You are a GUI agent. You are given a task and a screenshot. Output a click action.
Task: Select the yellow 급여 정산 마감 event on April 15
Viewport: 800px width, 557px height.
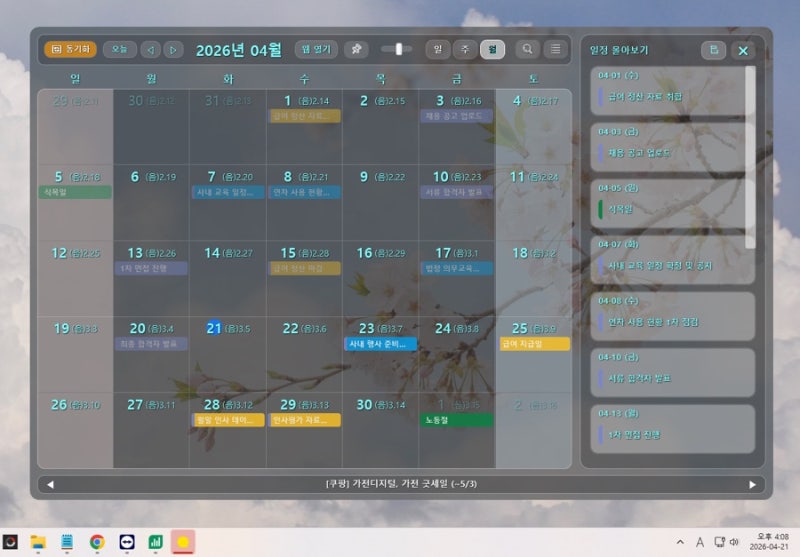tap(305, 268)
